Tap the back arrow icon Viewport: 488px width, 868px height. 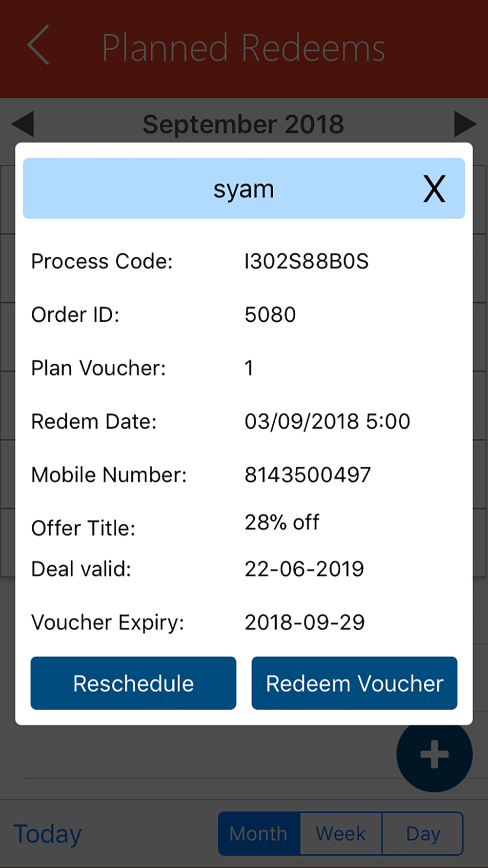(39, 45)
